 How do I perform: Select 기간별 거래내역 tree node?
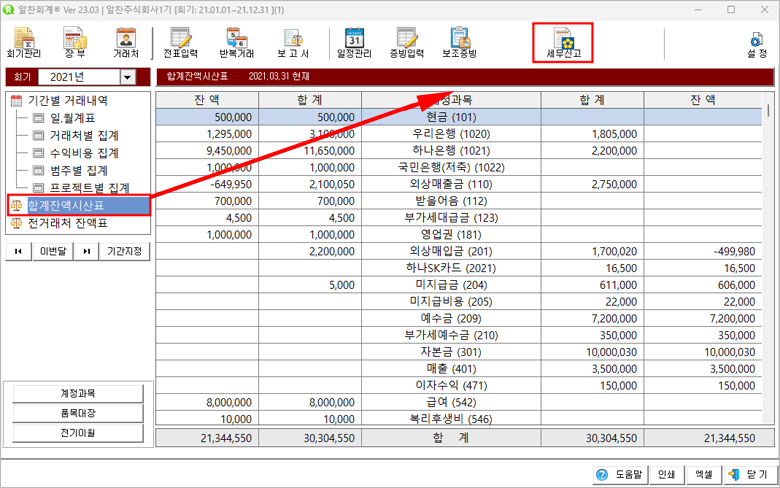coord(68,101)
